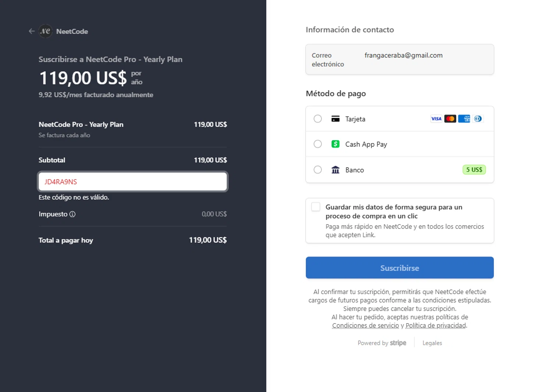
Task: Check the save my data checkbox
Action: click(316, 207)
